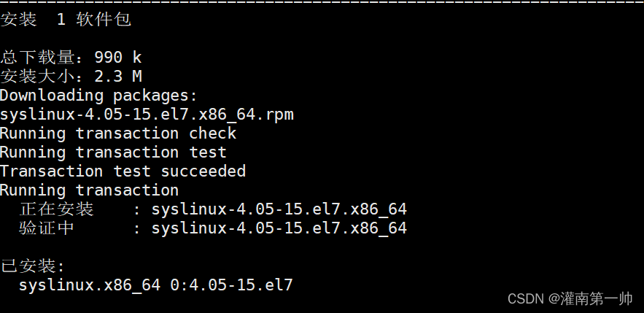
Task: Click the '安装 1 软件包' summary line
Action: tap(66, 20)
